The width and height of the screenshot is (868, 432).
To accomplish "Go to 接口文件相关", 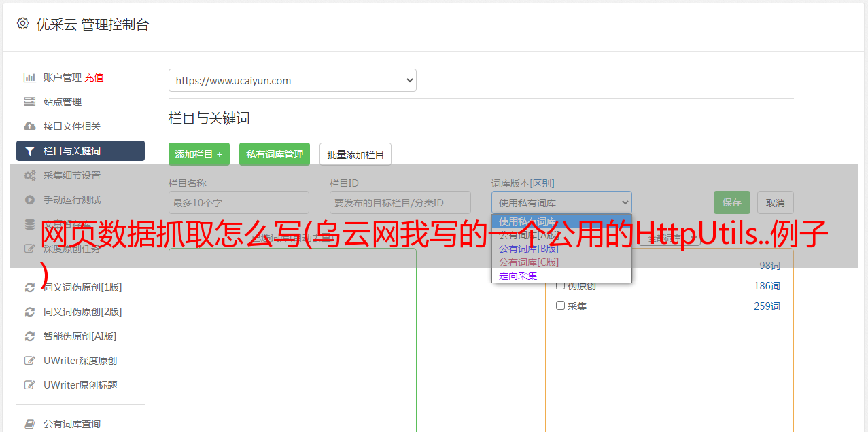I will click(72, 126).
